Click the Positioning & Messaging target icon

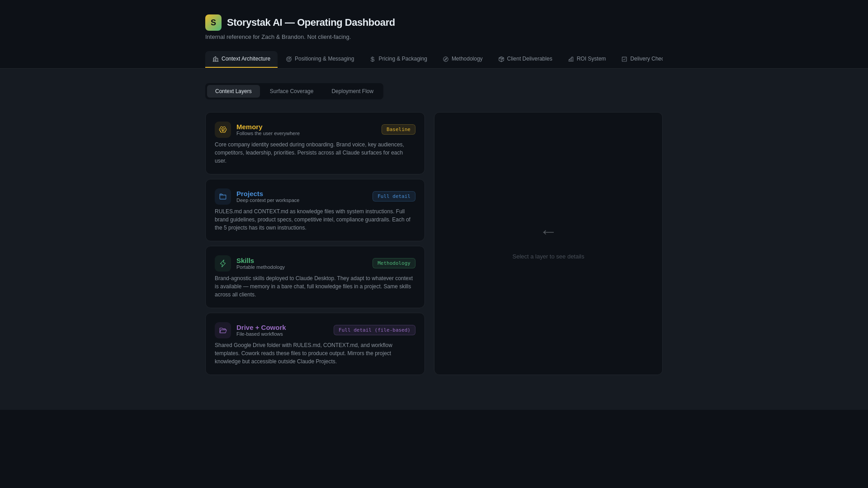[x=289, y=59]
